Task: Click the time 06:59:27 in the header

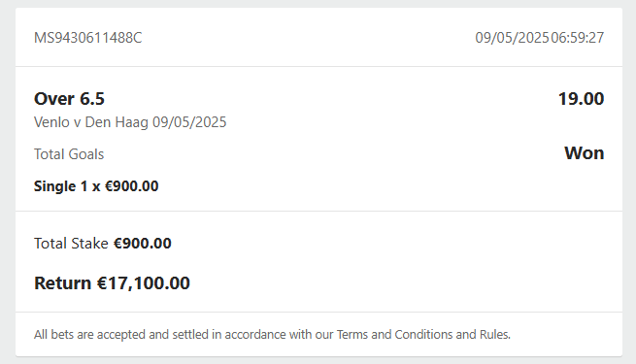Action: click(577, 38)
